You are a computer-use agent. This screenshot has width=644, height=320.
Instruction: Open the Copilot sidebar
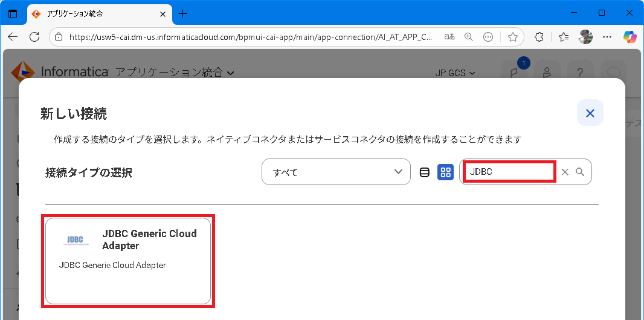[630, 37]
